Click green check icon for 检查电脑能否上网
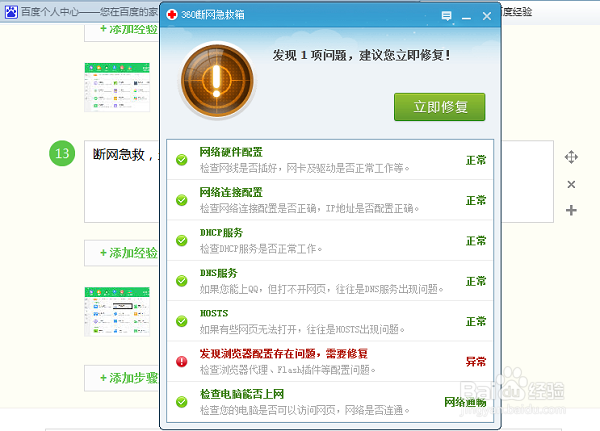Image resolution: width=600 pixels, height=431 pixels. point(182,402)
